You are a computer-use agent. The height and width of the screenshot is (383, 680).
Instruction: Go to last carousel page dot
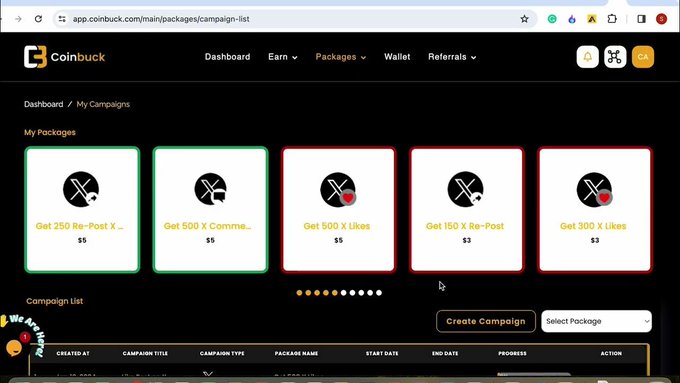tap(379, 293)
